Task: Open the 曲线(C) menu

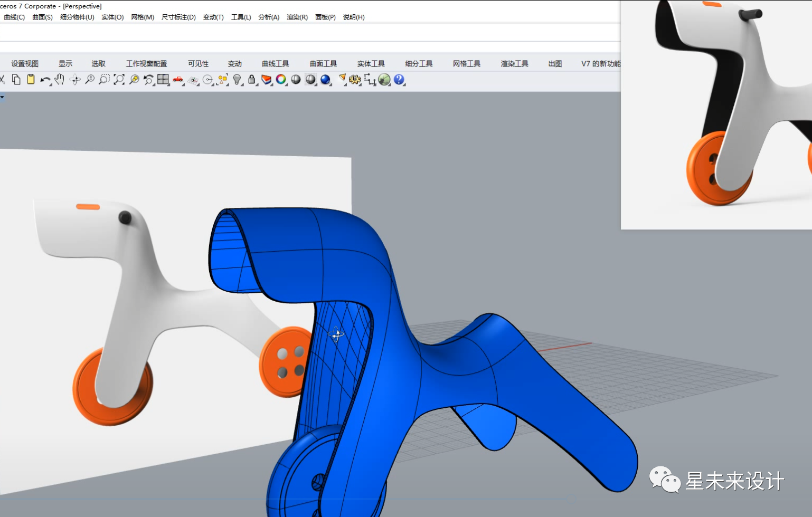Action: tap(14, 17)
